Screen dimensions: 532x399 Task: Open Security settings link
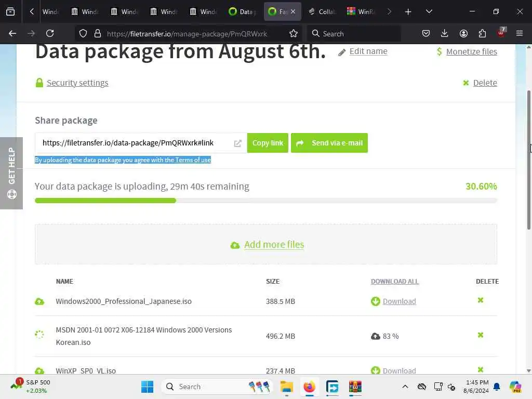tap(77, 83)
